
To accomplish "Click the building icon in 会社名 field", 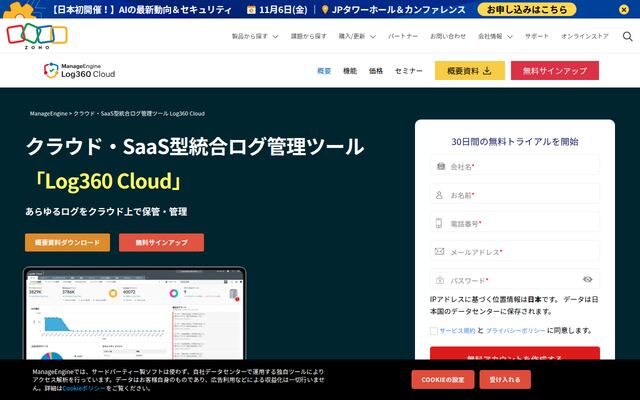I will (441, 166).
